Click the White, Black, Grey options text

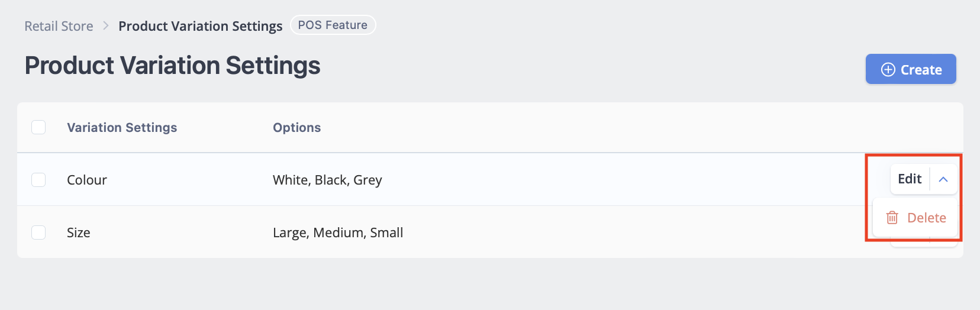327,180
